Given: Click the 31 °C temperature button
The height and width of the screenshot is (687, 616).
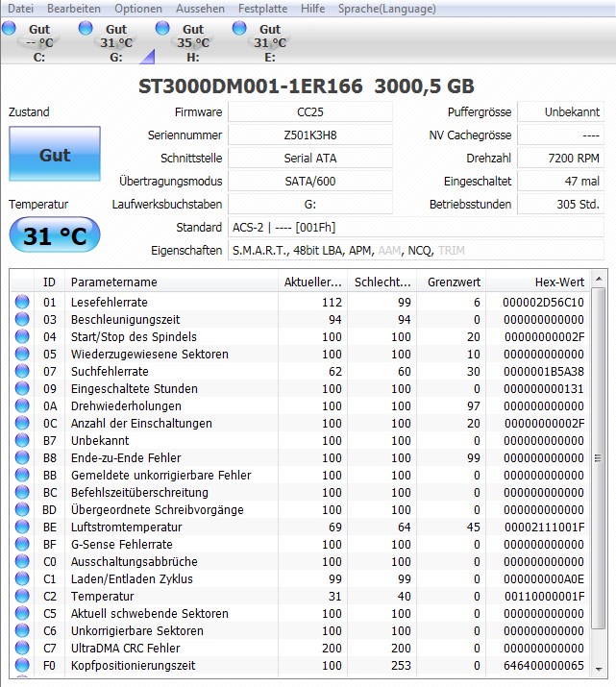Looking at the screenshot, I should pos(55,235).
